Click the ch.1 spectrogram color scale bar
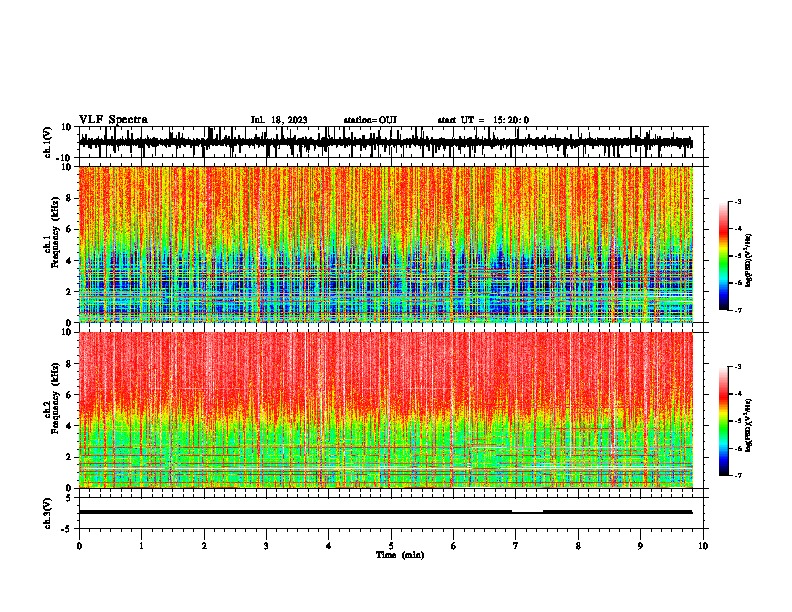This screenshot has height=612, width=792. pyautogui.click(x=724, y=256)
